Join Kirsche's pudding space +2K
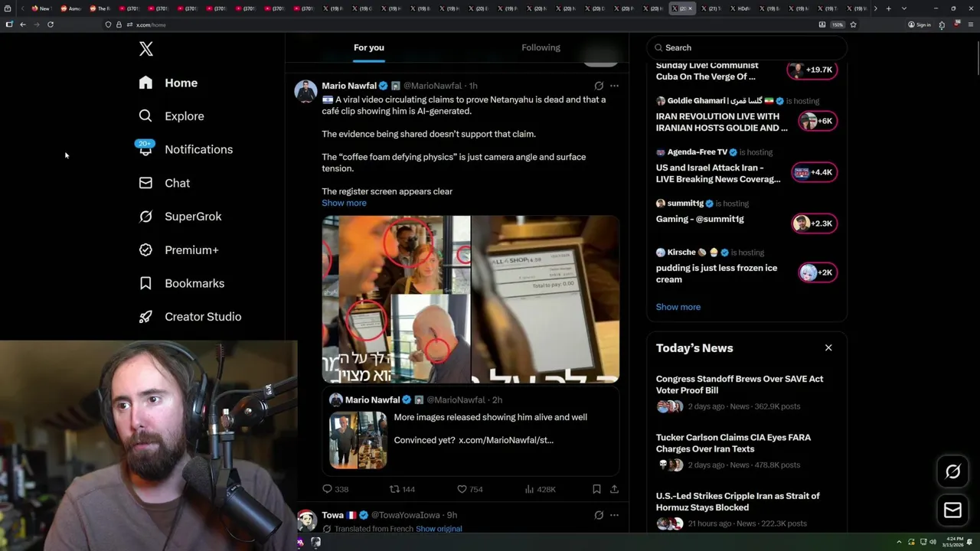This screenshot has height=551, width=980. (x=818, y=272)
